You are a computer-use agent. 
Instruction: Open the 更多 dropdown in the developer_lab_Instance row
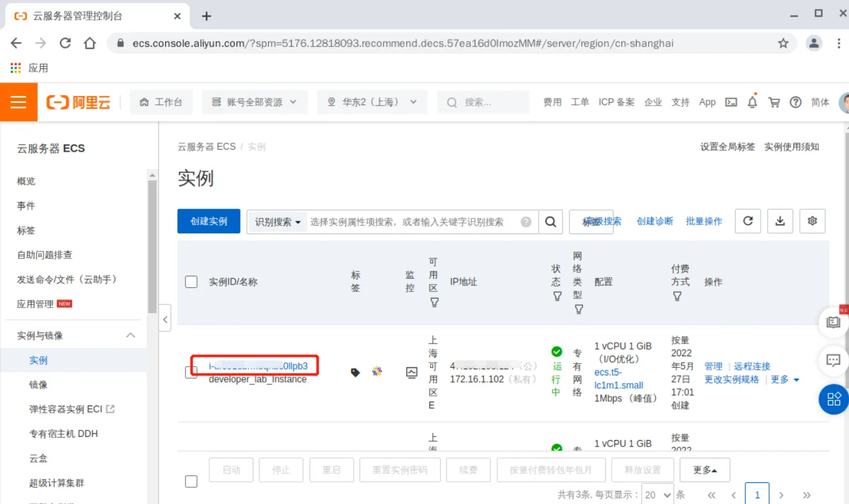[785, 380]
